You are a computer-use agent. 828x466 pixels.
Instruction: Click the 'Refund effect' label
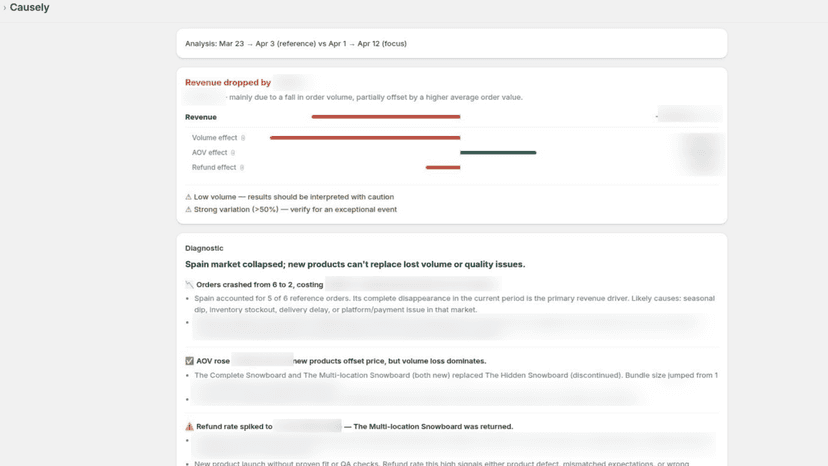214,167
